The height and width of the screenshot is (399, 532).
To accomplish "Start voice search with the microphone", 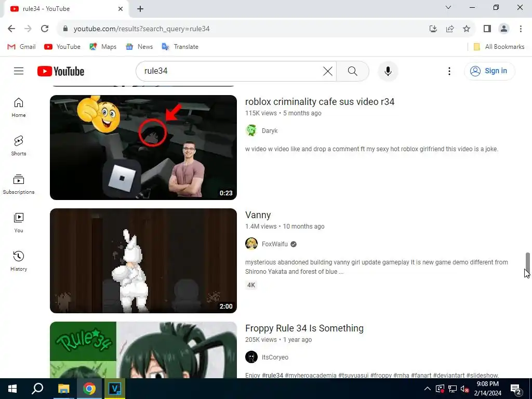I will (x=388, y=71).
